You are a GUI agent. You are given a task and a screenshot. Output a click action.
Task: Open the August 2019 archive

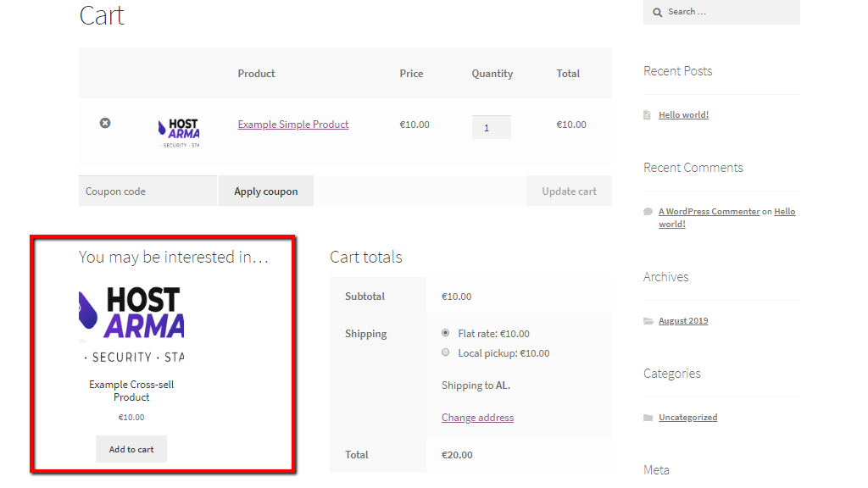pyautogui.click(x=683, y=321)
